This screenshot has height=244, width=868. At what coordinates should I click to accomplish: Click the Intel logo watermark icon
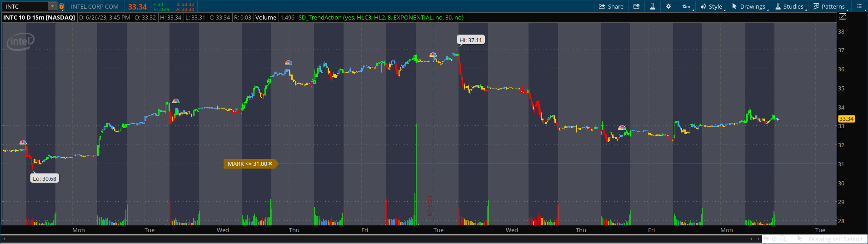[x=20, y=42]
